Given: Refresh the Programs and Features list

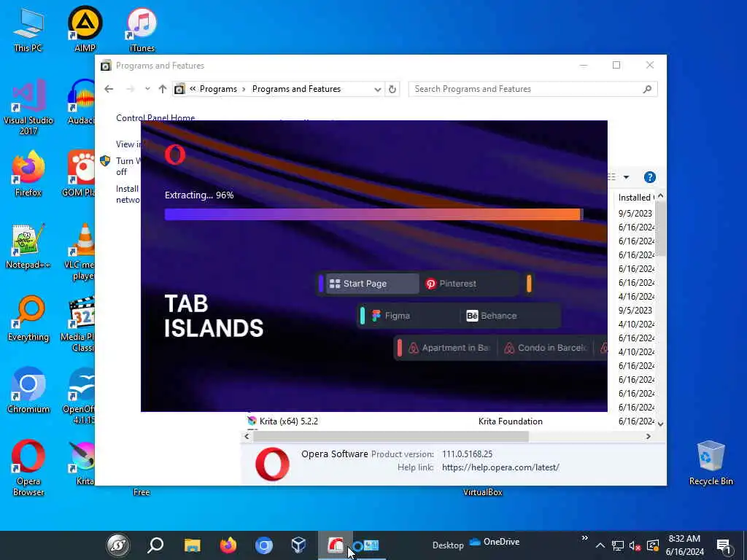Looking at the screenshot, I should tap(392, 89).
